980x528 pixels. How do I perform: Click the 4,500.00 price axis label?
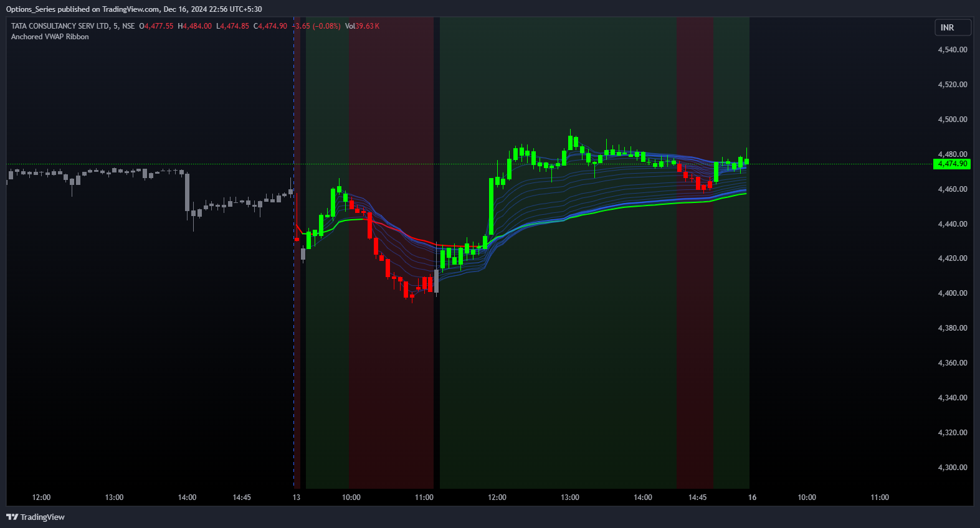click(x=953, y=120)
